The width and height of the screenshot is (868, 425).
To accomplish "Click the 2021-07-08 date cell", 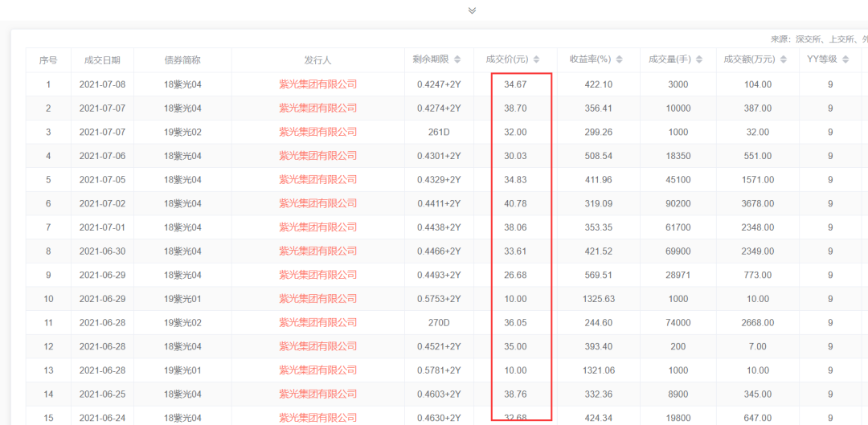I will (x=102, y=84).
